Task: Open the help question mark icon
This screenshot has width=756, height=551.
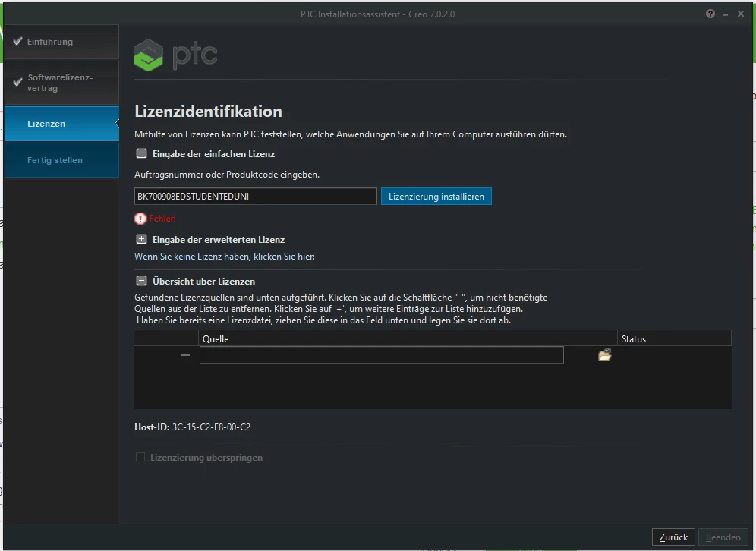Action: (710, 14)
